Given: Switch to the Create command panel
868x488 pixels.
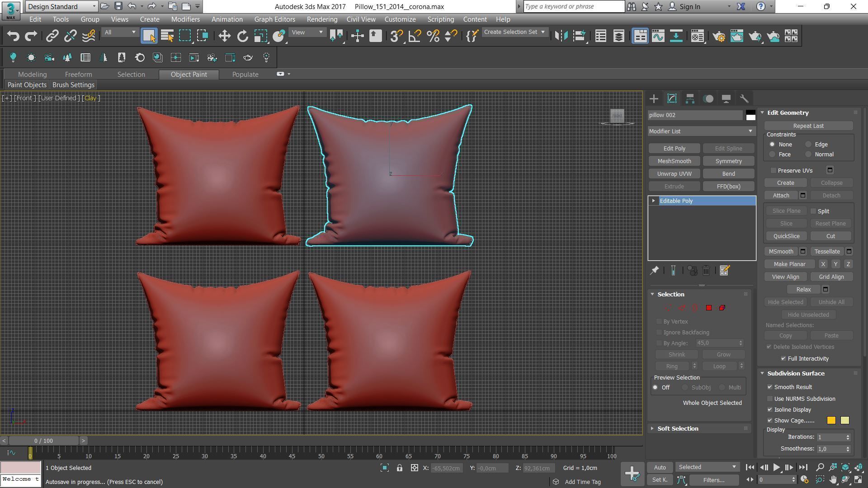Looking at the screenshot, I should pyautogui.click(x=654, y=99).
